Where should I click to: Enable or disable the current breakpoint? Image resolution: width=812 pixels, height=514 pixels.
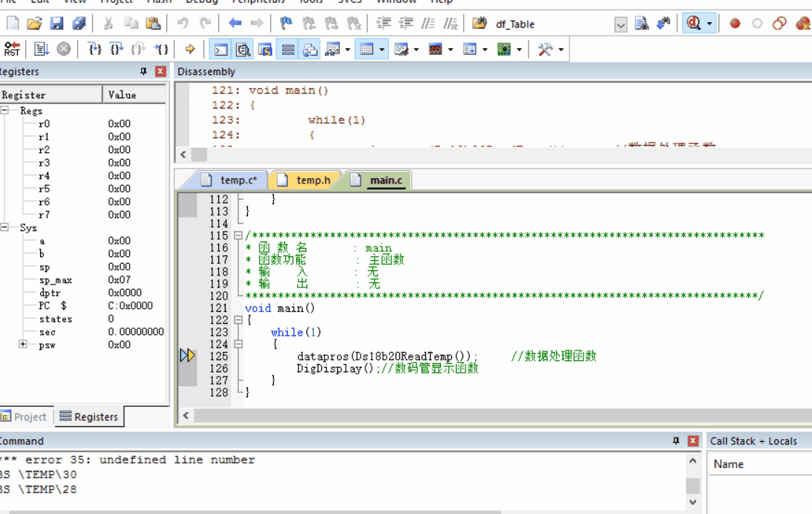[x=757, y=23]
